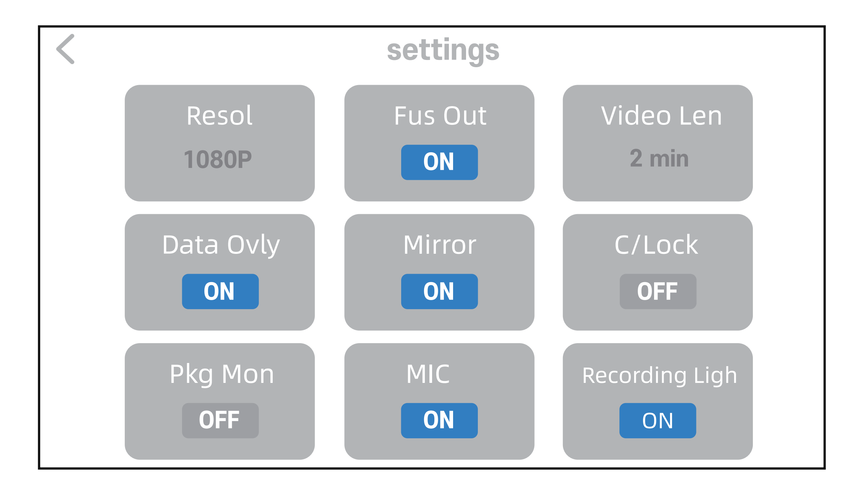Screen dimensions: 868x497
Task: Click the C/Lock tile label
Action: 656,245
